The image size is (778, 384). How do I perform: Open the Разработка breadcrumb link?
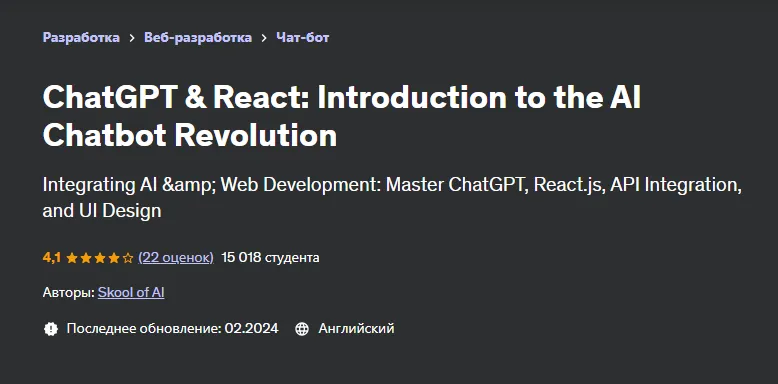[x=81, y=37]
